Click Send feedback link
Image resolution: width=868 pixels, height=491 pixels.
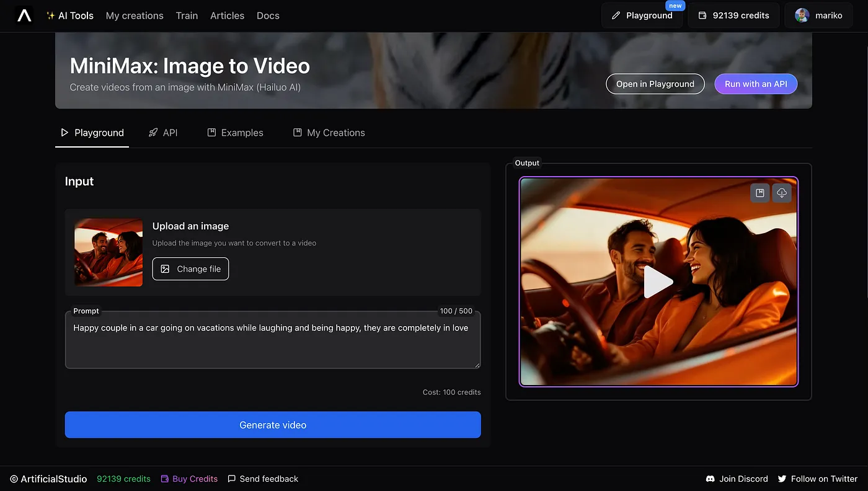click(x=263, y=479)
